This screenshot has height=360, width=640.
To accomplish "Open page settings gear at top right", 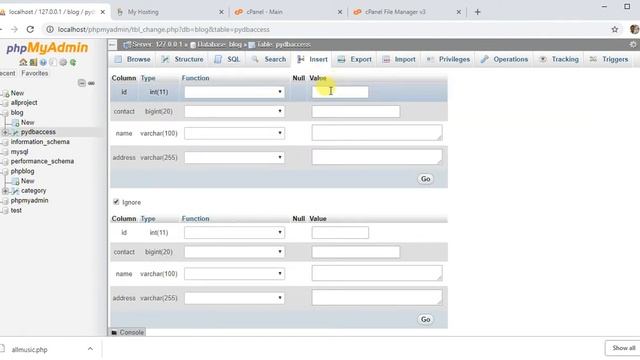I will pos(633,44).
